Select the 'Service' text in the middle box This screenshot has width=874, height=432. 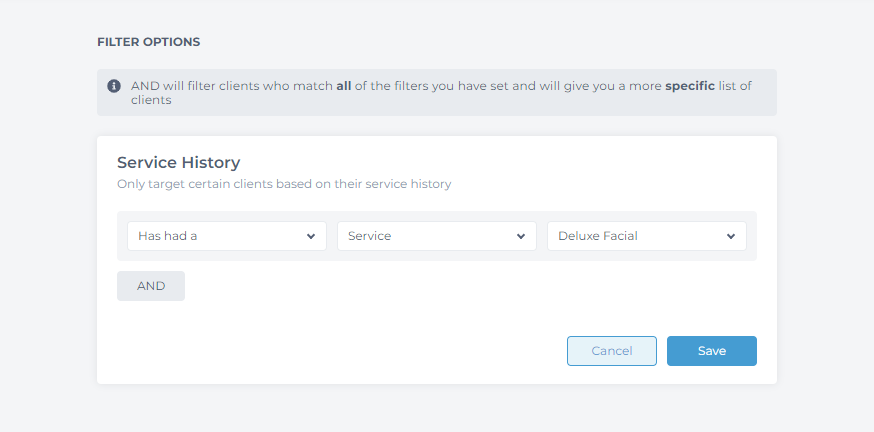[x=370, y=236]
